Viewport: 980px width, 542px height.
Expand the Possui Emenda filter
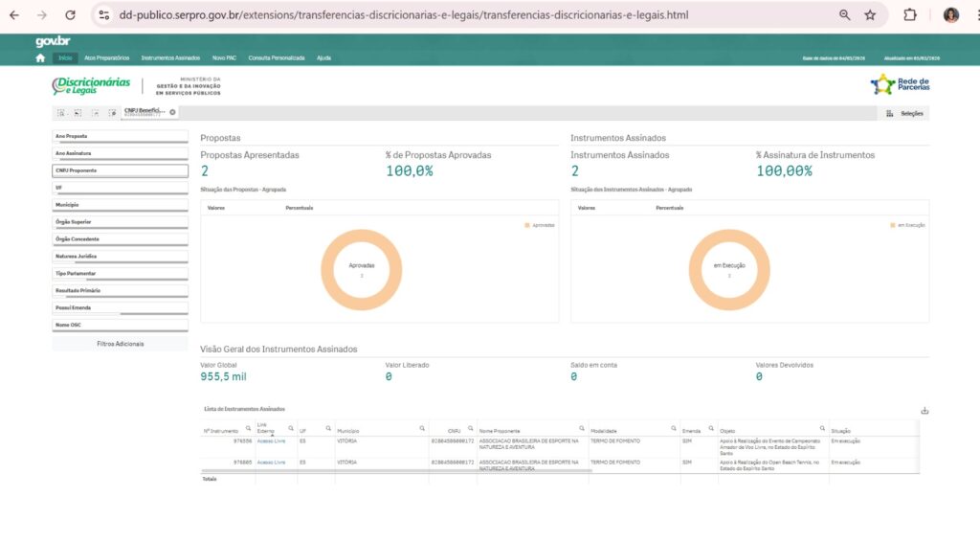(120, 308)
